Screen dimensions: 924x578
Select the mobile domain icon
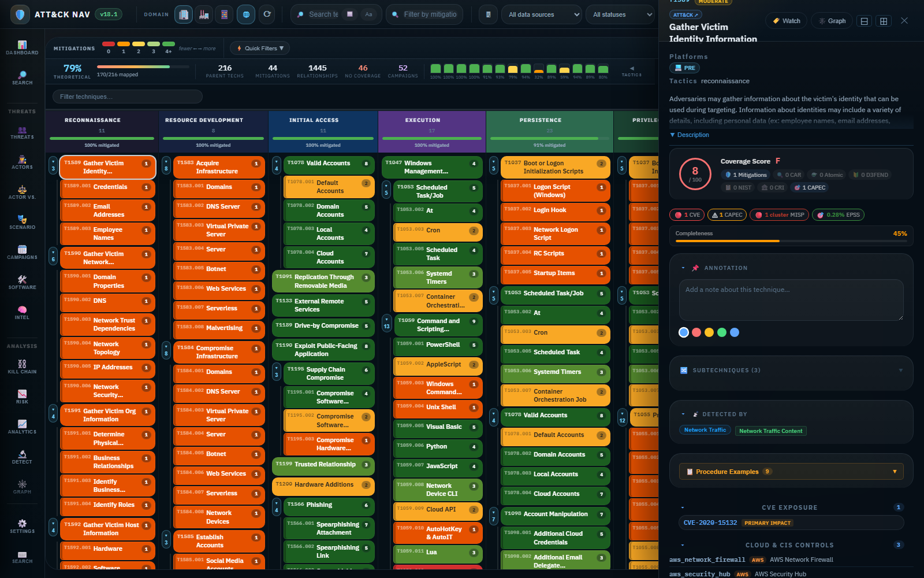[x=225, y=14]
